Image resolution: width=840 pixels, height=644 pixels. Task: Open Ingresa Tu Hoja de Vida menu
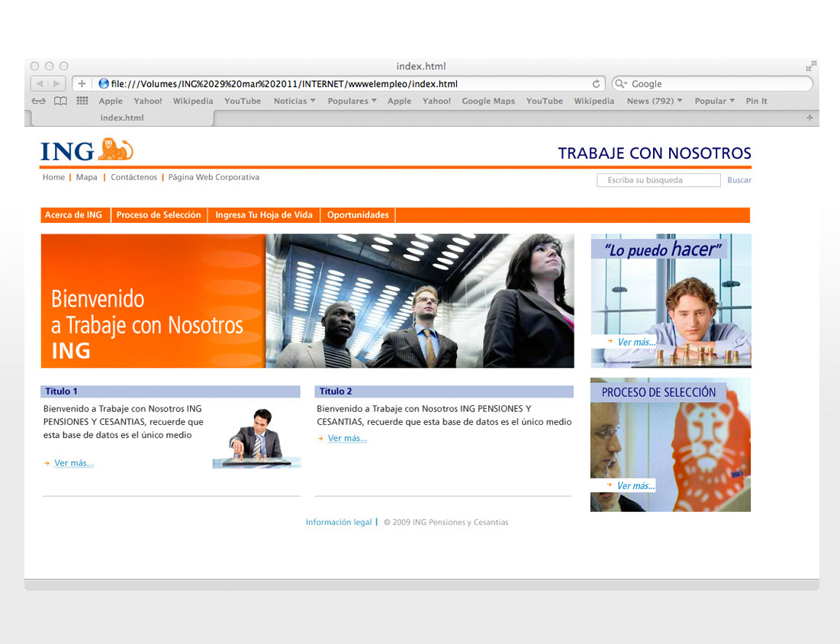pos(263,215)
